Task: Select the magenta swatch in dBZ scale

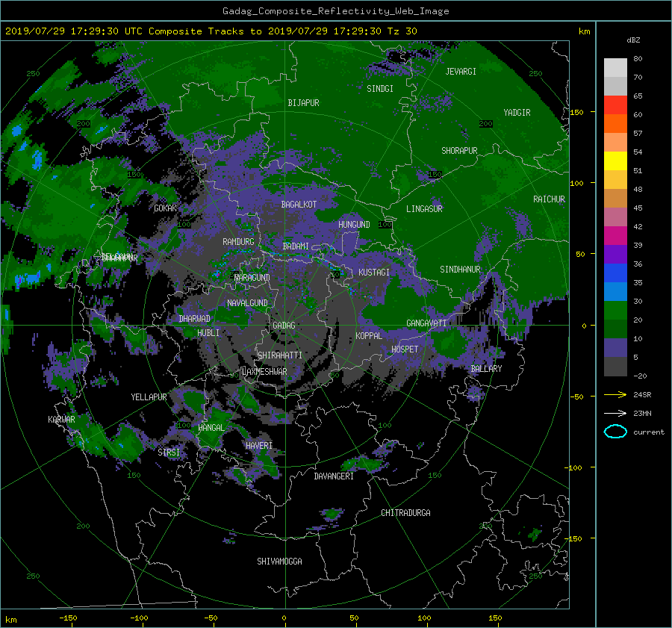Action: click(615, 235)
